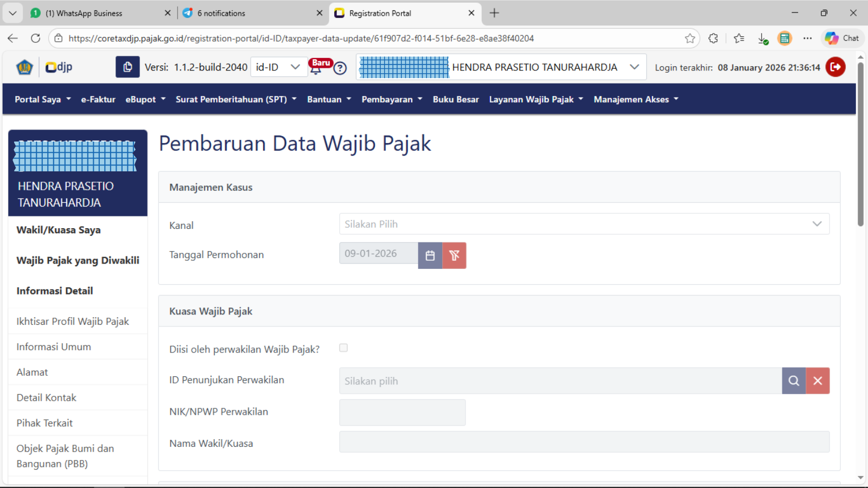
Task: Clear ID Penunjukan Perwakilan with red X
Action: [818, 381]
